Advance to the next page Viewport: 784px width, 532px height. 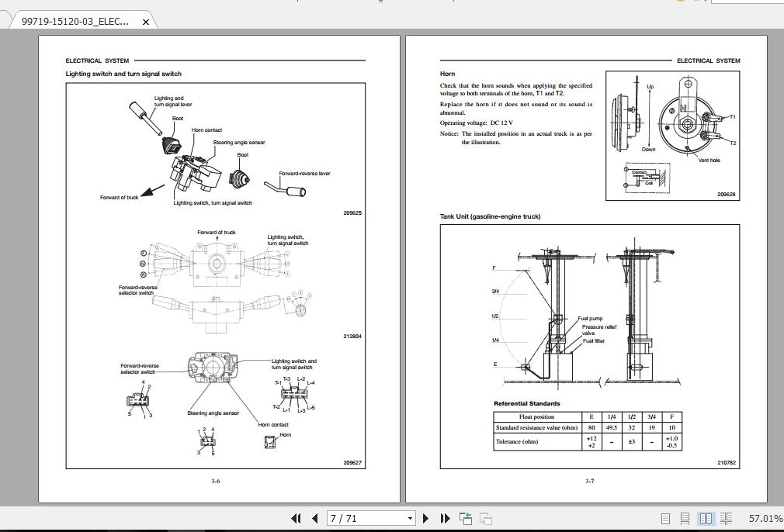(425, 518)
